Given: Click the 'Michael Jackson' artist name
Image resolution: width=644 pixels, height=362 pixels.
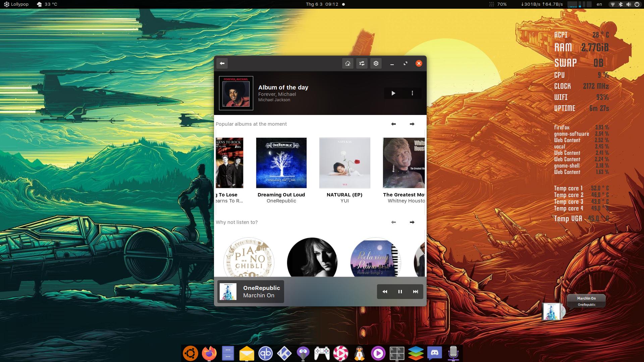Looking at the screenshot, I should (x=274, y=100).
